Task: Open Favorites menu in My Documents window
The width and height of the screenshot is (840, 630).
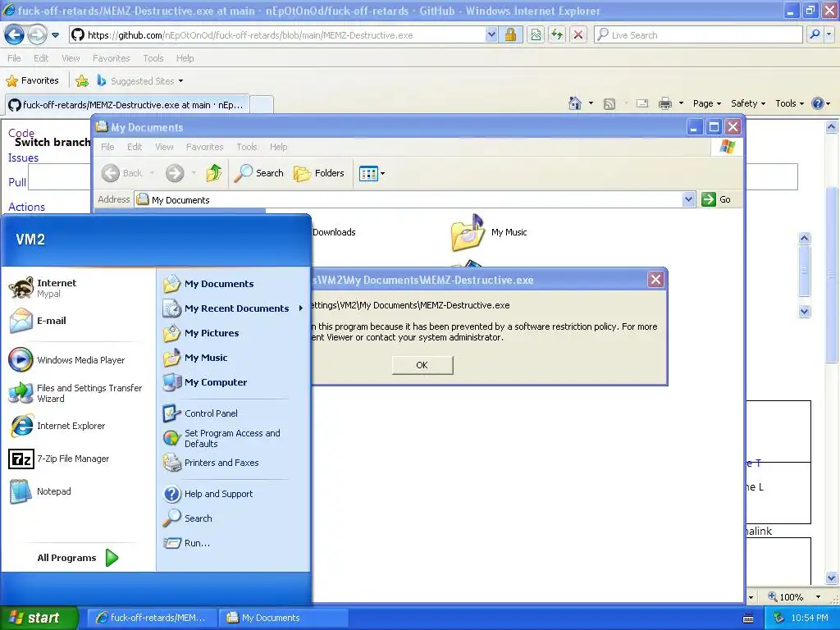Action: coord(204,147)
